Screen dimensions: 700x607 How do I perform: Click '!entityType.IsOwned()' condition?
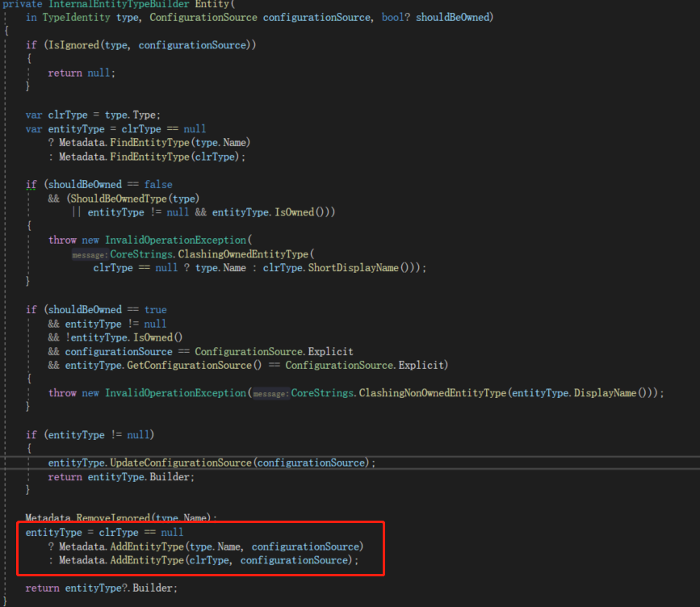(124, 337)
